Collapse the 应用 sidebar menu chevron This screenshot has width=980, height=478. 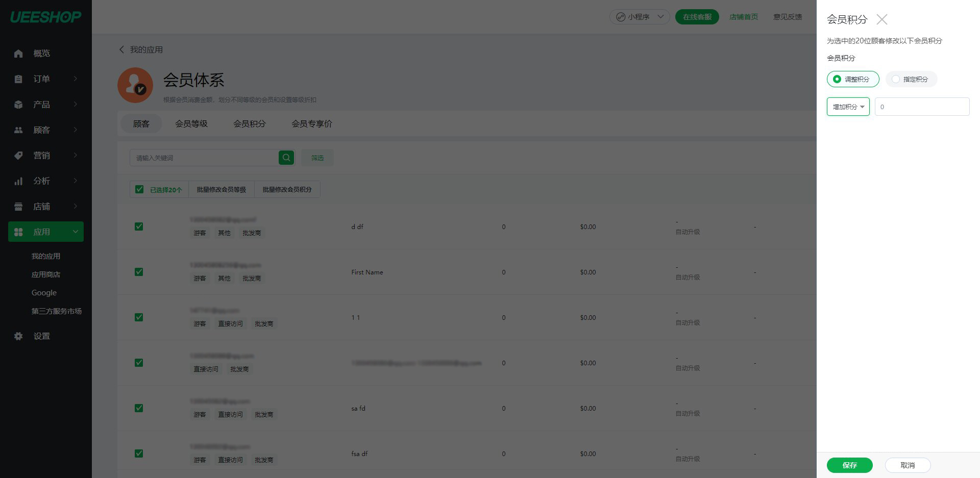(x=76, y=232)
